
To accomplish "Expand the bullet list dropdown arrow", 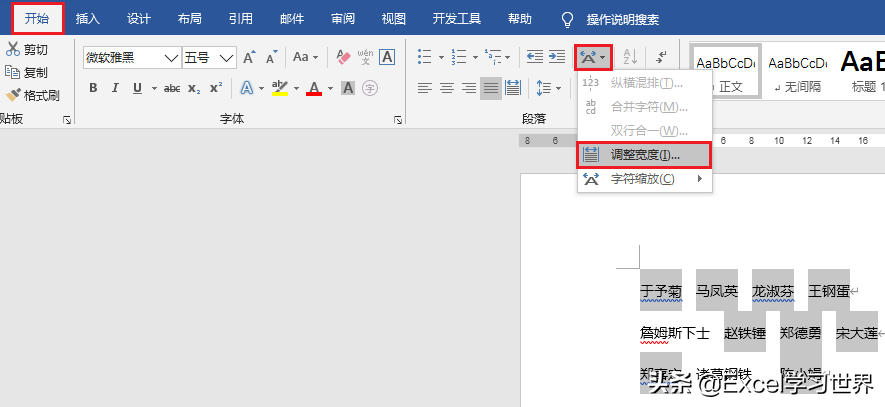I will [x=441, y=58].
